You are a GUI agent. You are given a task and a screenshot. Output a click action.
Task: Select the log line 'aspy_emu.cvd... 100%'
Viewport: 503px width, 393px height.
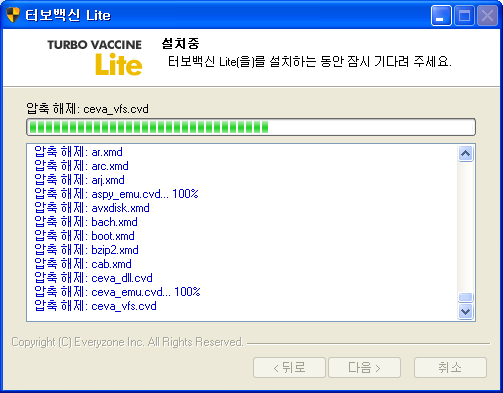[x=116, y=194]
